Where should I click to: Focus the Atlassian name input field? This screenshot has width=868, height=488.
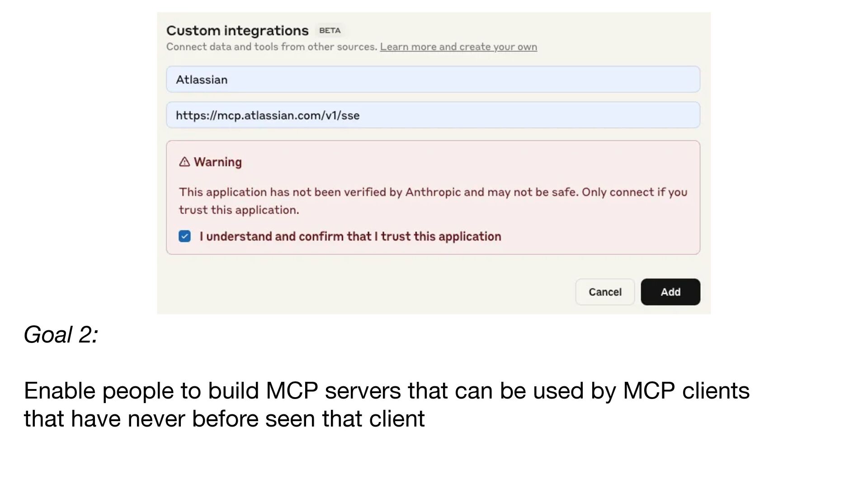coord(433,80)
